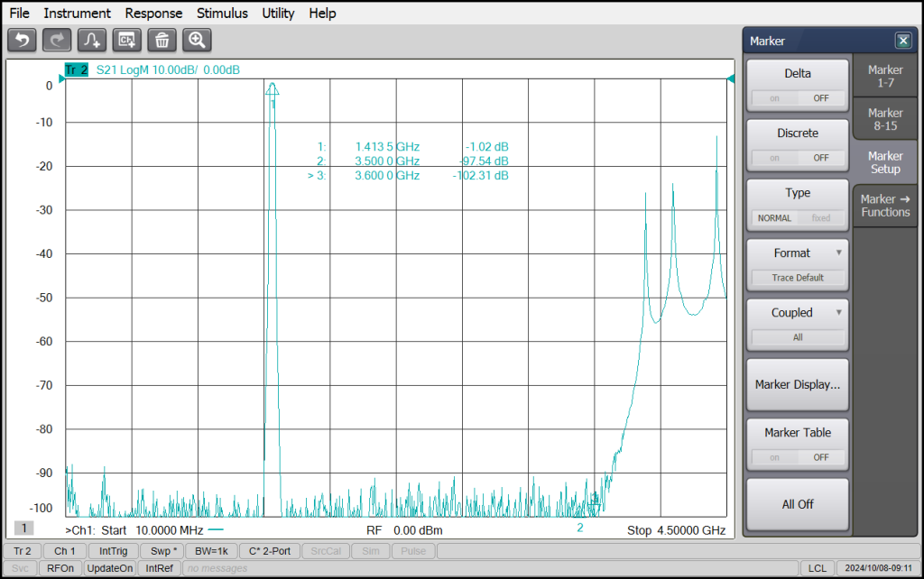Click the IntTrig status button

click(113, 551)
